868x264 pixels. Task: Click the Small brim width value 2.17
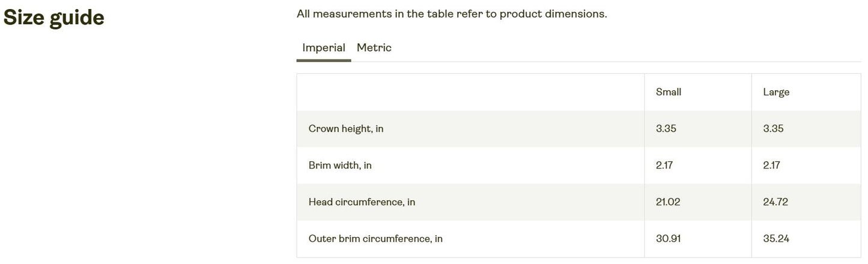664,165
